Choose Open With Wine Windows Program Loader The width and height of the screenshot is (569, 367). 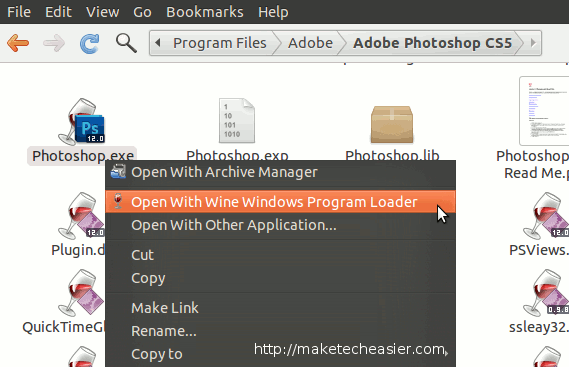[281, 202]
